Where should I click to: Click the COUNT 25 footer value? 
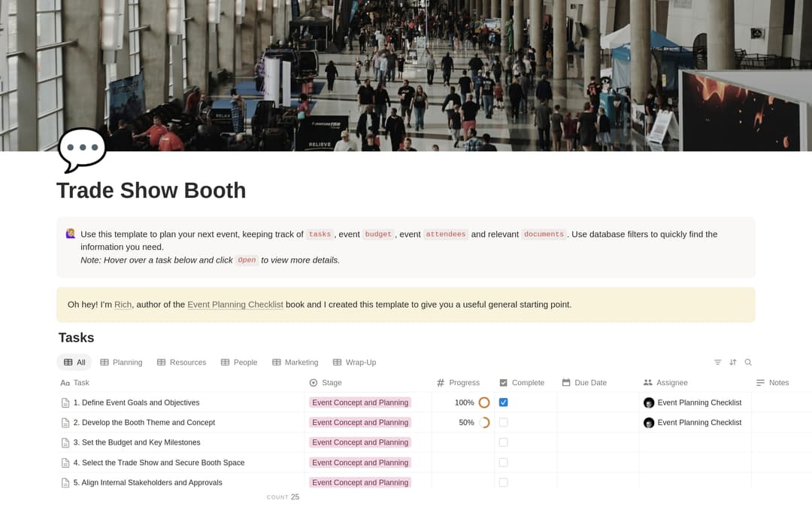(283, 496)
